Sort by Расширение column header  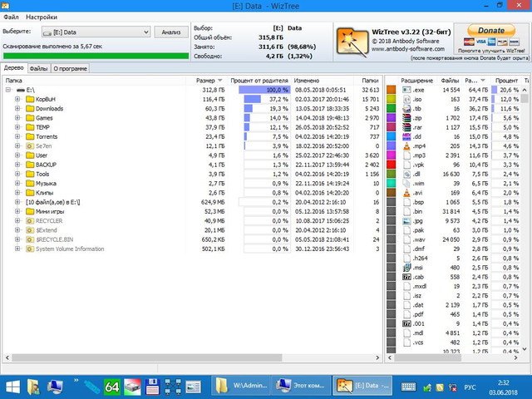(416, 81)
